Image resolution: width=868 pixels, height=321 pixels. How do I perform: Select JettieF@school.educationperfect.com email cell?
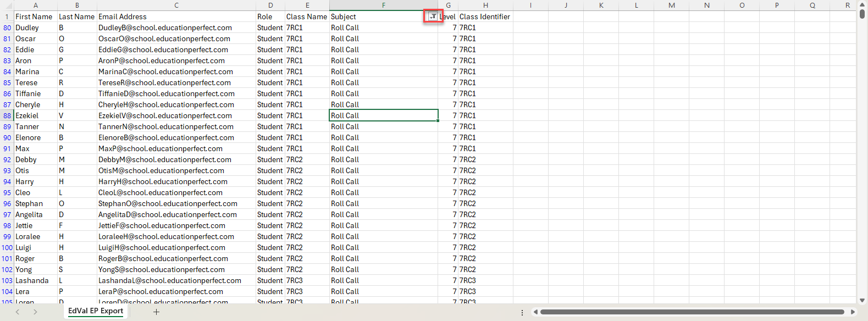[x=176, y=225]
